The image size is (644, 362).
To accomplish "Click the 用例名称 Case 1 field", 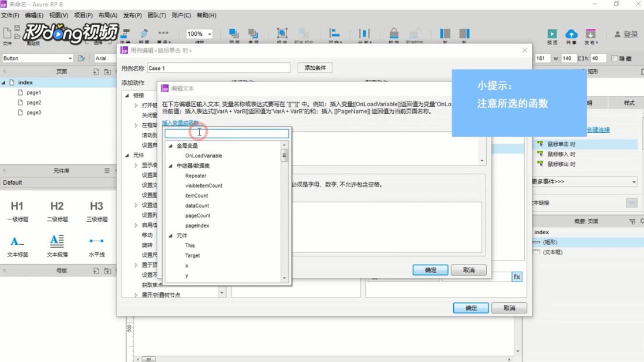I will pyautogui.click(x=219, y=68).
